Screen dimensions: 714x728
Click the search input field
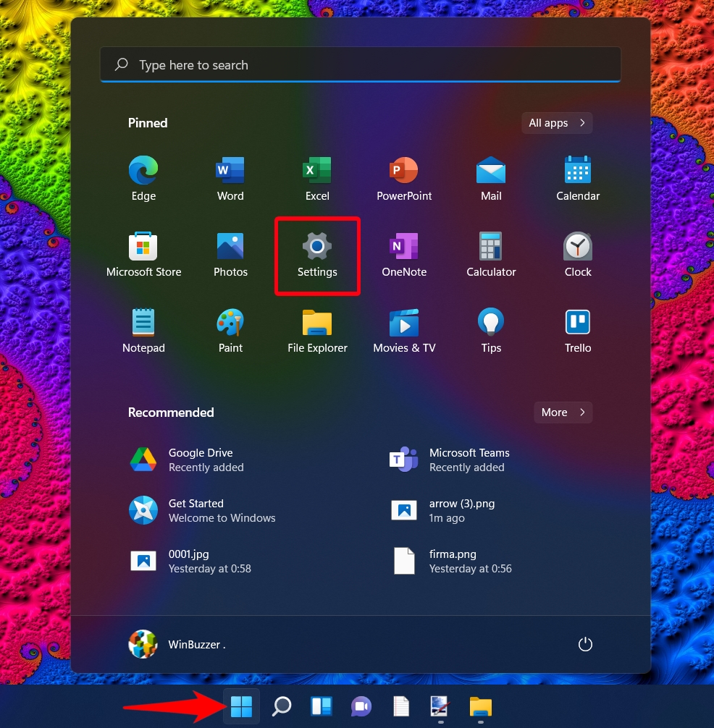(x=360, y=64)
